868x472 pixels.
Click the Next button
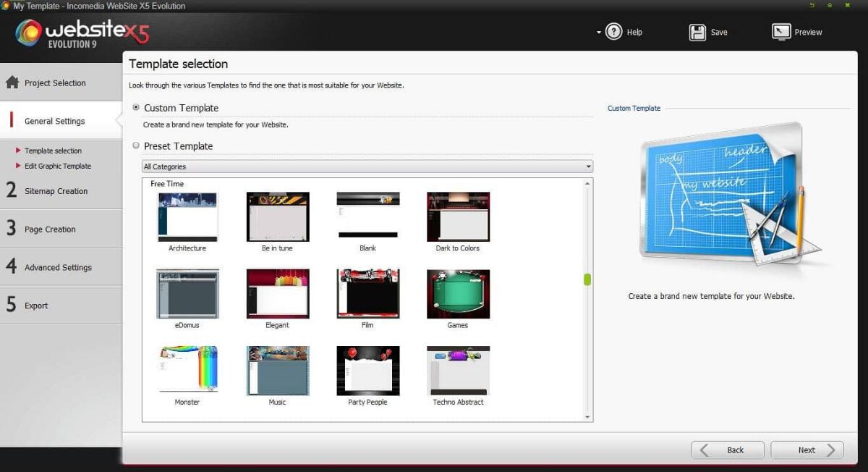tap(806, 450)
